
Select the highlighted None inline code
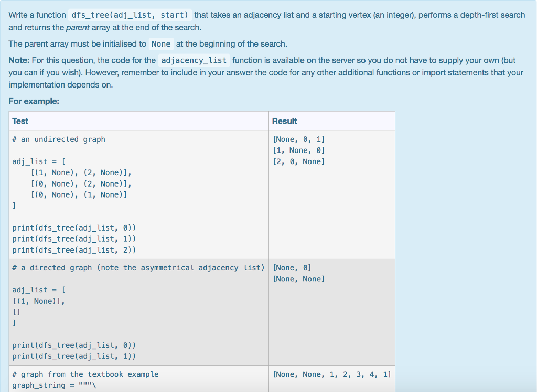[x=160, y=43]
